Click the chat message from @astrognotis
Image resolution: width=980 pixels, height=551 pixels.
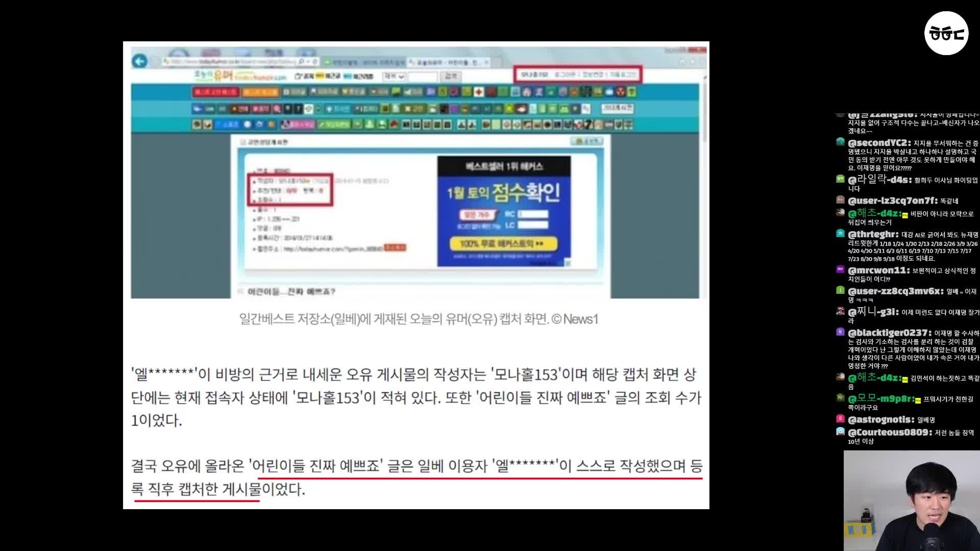tap(891, 419)
